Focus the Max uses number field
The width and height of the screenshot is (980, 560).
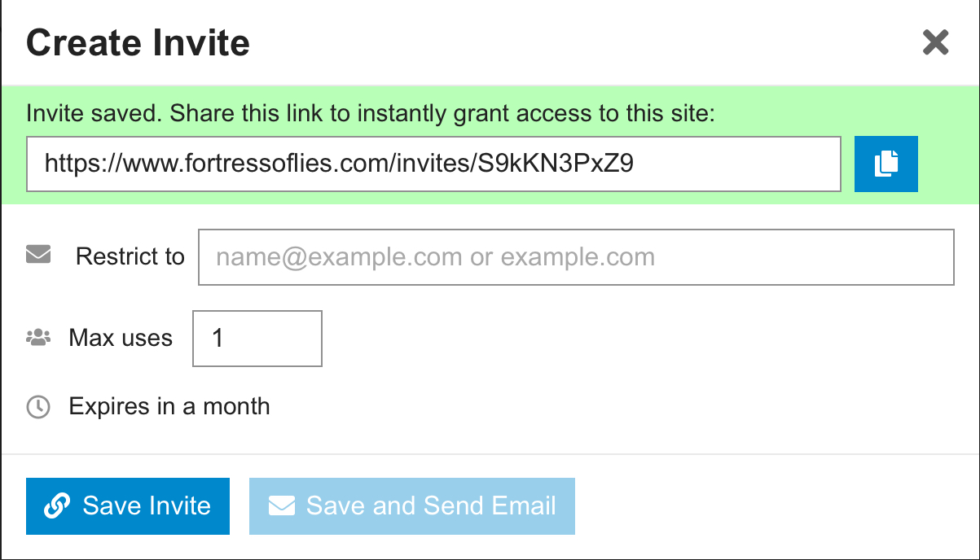(x=257, y=339)
